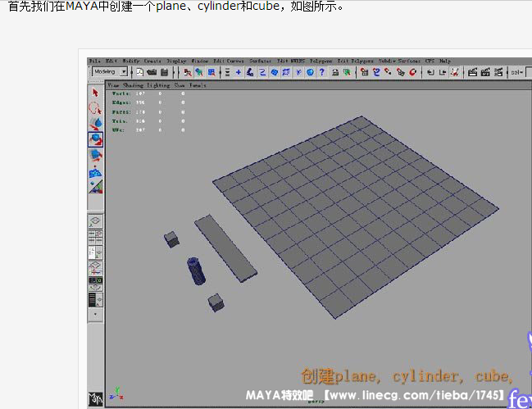Click the joints selection mask icon
Screen dimensions: 532x409
[x=250, y=72]
